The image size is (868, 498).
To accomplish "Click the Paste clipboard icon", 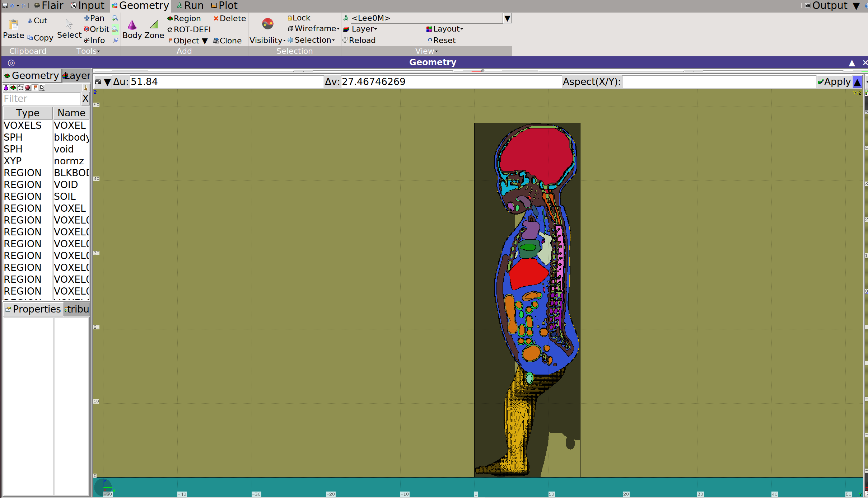I will [14, 29].
